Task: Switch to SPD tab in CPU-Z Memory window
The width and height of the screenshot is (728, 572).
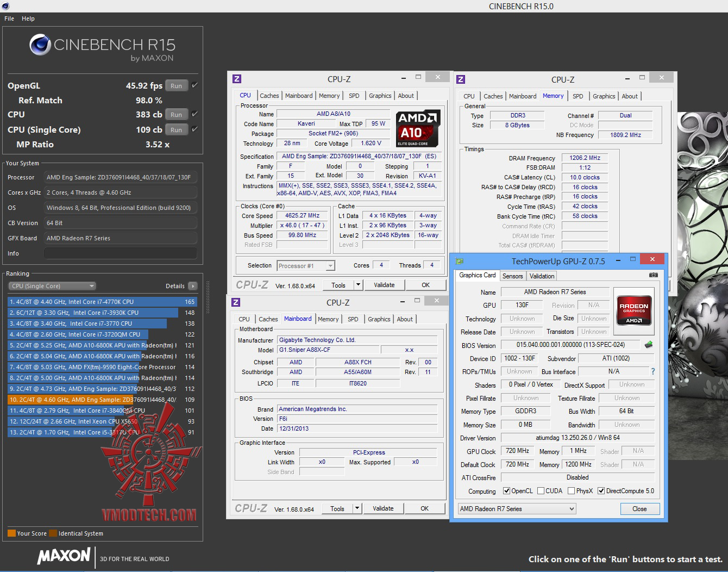Action: point(578,96)
